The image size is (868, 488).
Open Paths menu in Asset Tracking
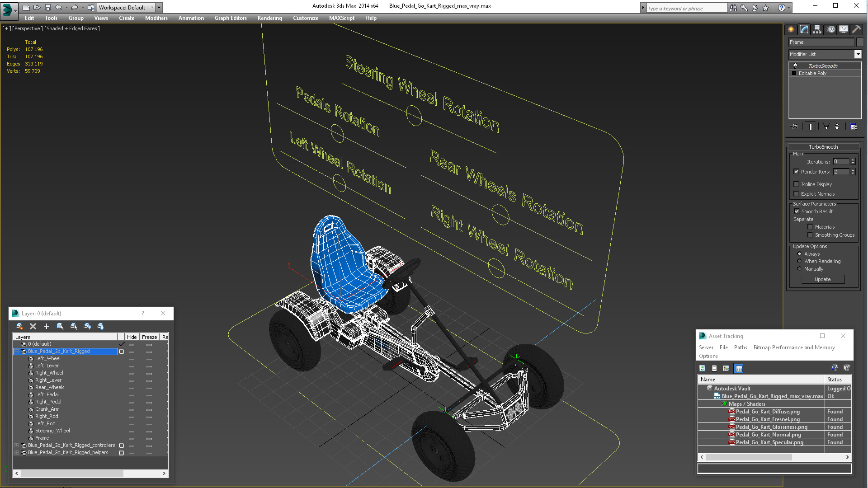coord(741,347)
